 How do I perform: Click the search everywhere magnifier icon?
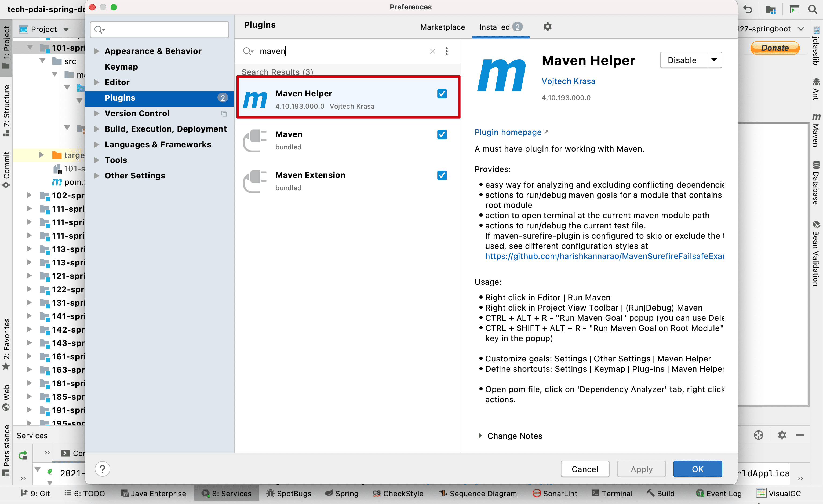(x=813, y=9)
